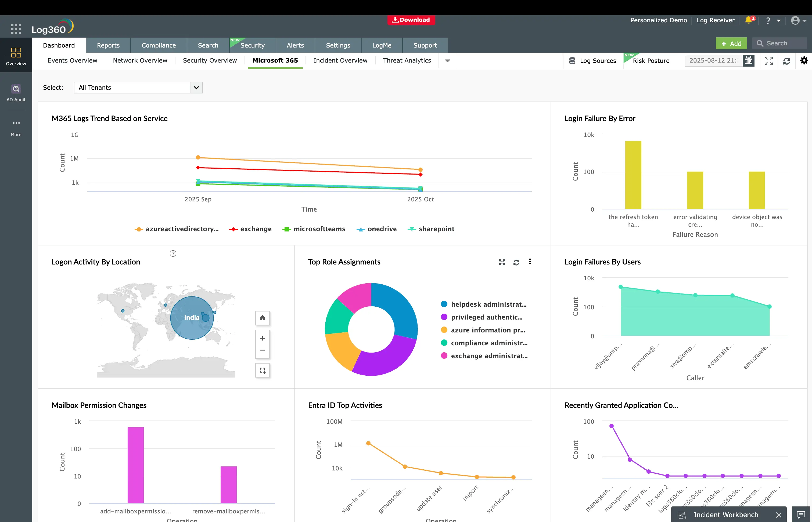Image resolution: width=812 pixels, height=522 pixels.
Task: Refresh the dashboard
Action: click(786, 60)
